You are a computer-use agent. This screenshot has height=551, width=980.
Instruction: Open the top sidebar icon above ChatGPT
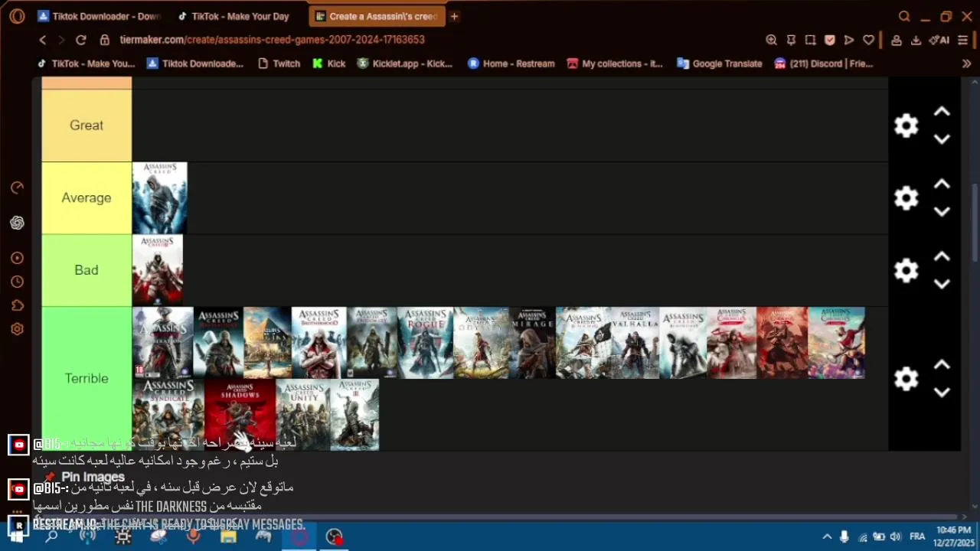pos(17,187)
